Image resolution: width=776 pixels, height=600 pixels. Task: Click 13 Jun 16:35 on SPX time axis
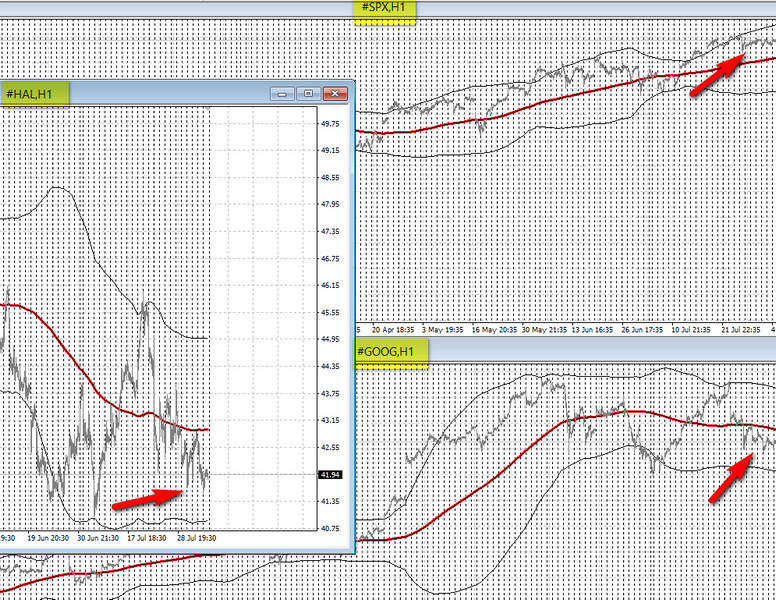[x=592, y=330]
